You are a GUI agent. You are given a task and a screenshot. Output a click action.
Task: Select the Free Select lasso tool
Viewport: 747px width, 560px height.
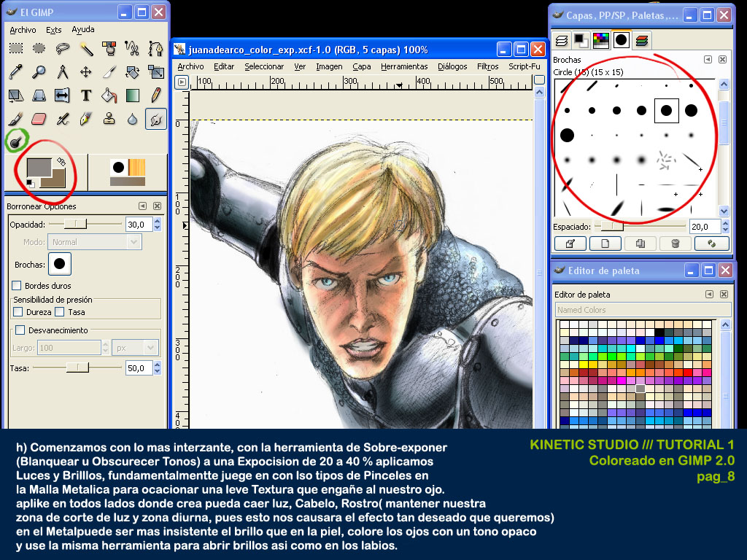click(x=63, y=48)
